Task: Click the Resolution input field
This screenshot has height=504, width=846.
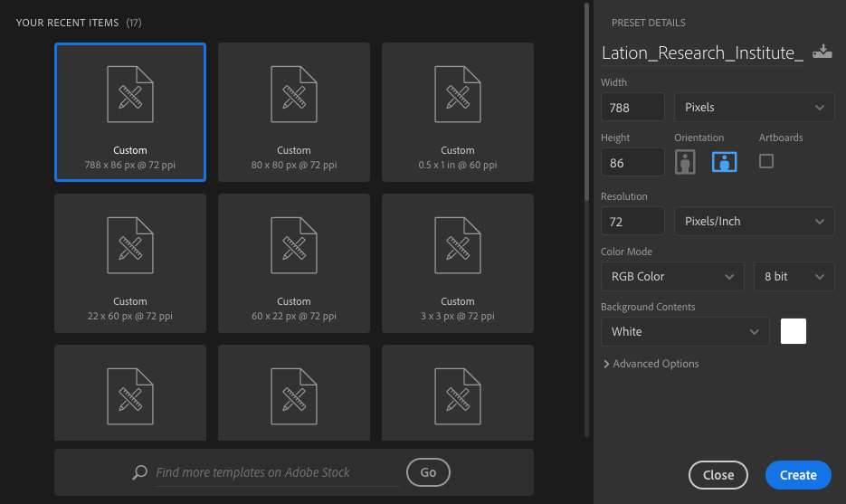Action: (632, 222)
